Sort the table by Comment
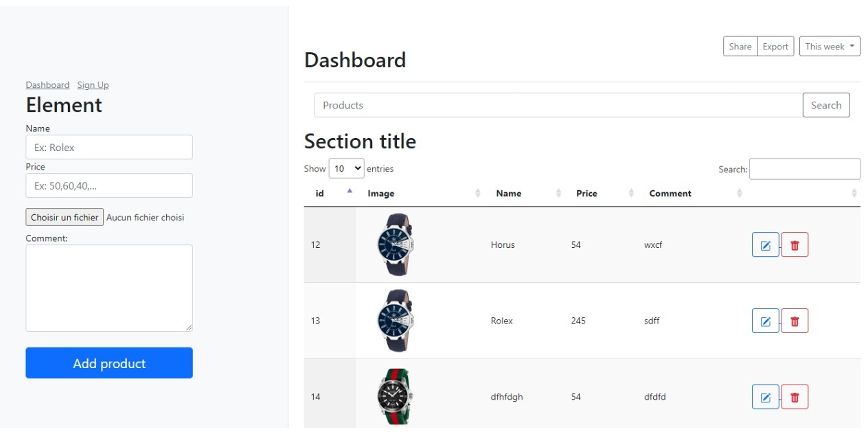The width and height of the screenshot is (868, 434). coord(670,193)
